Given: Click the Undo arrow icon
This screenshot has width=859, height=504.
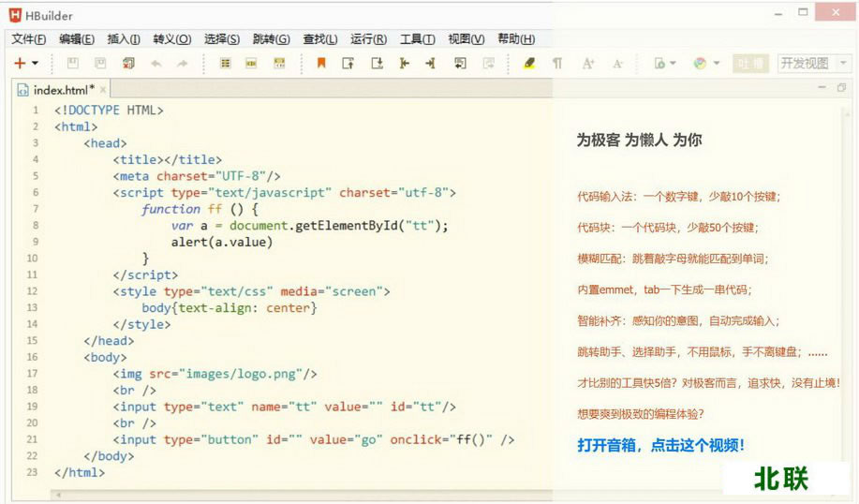Looking at the screenshot, I should (156, 64).
